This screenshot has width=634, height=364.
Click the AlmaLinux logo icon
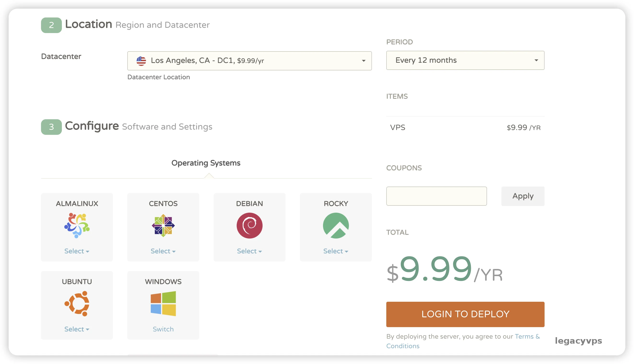pyautogui.click(x=77, y=225)
